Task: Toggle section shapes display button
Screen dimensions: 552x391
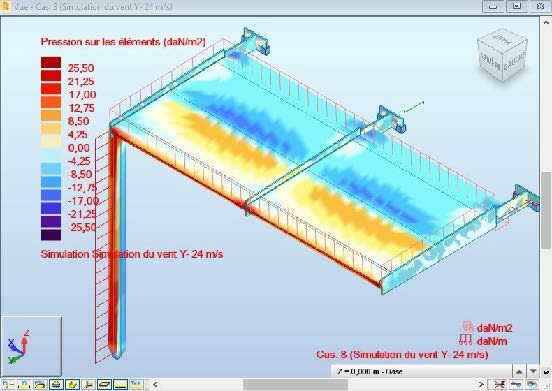Action: point(72,384)
